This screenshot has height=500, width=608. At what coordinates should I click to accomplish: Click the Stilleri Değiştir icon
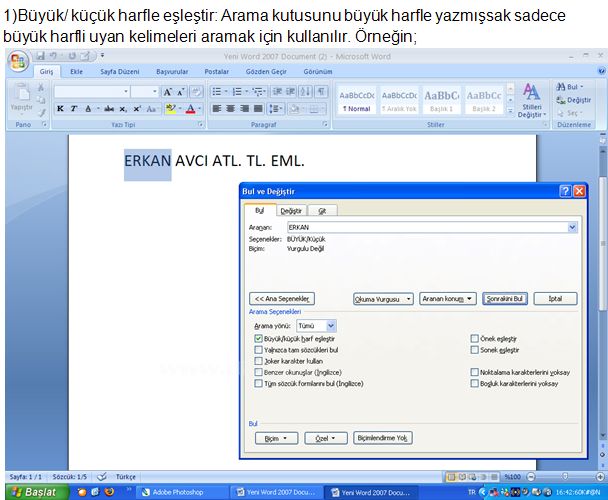(531, 100)
